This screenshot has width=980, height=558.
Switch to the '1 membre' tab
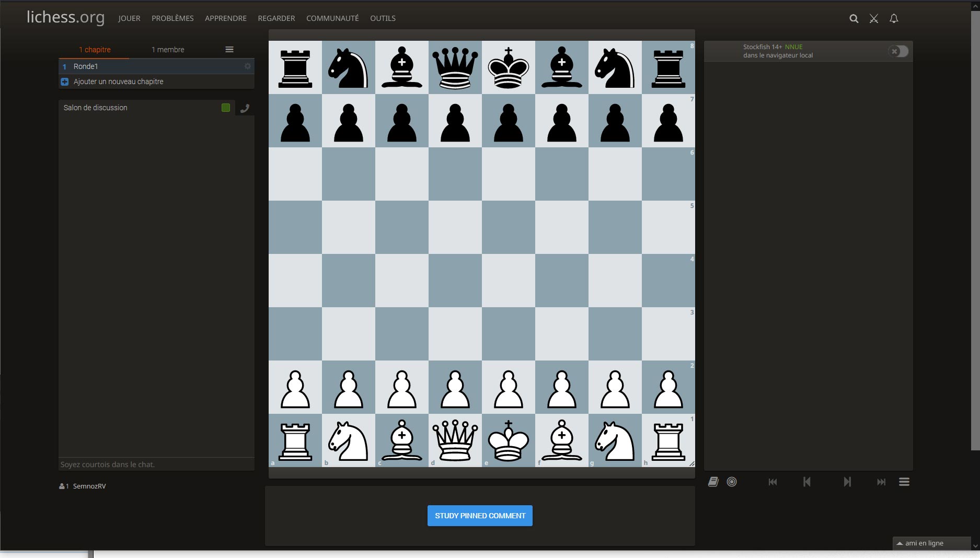pos(168,50)
